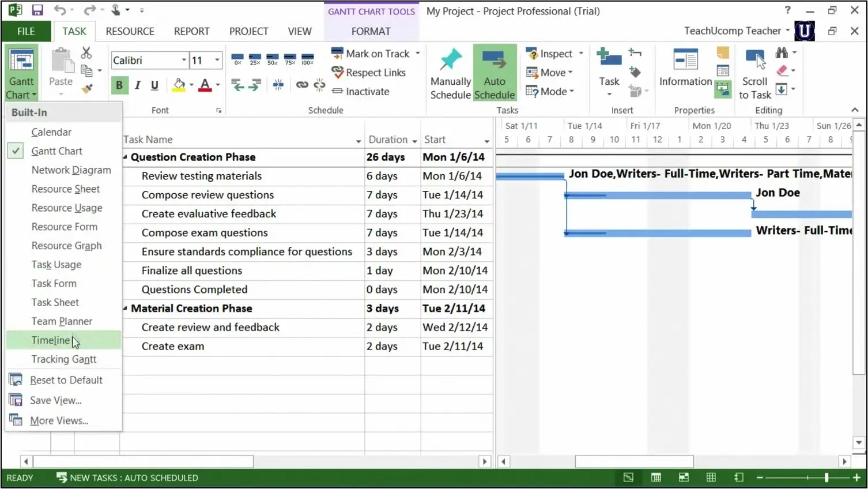
Task: Insert a milestone task
Action: (x=635, y=72)
